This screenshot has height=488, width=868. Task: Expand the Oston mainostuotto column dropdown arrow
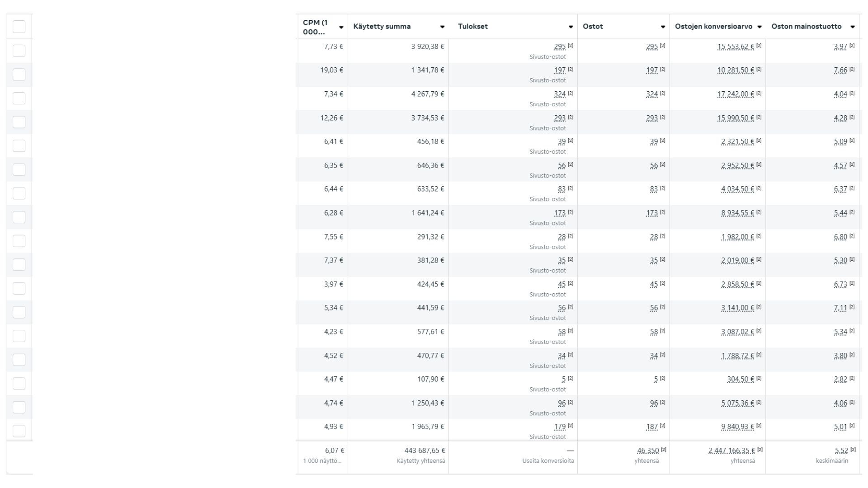pos(852,27)
